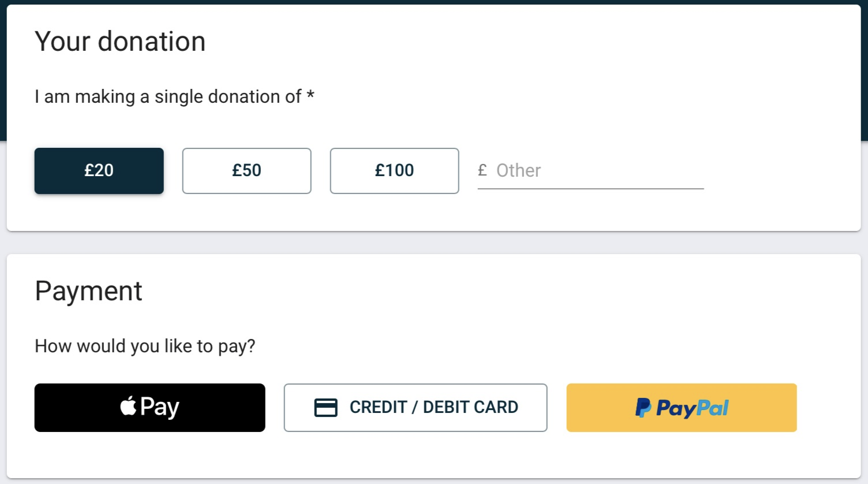Select the £20 donation amount
The height and width of the screenshot is (484, 868).
[x=99, y=171]
